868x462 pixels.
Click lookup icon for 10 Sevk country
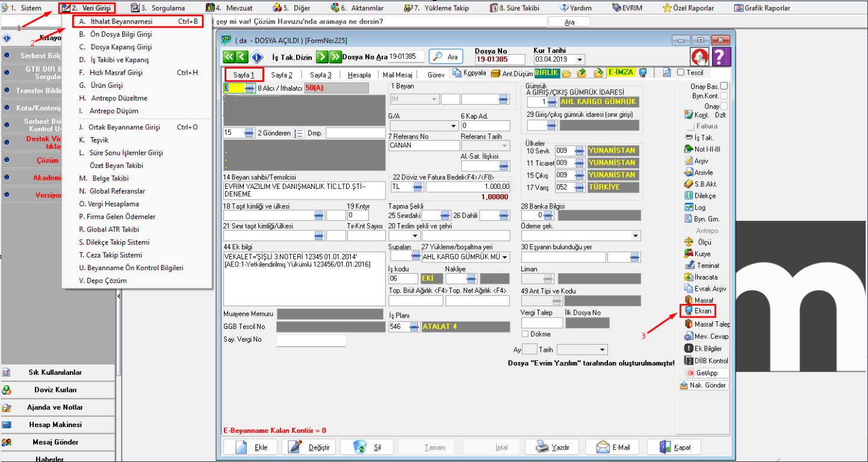[580, 150]
